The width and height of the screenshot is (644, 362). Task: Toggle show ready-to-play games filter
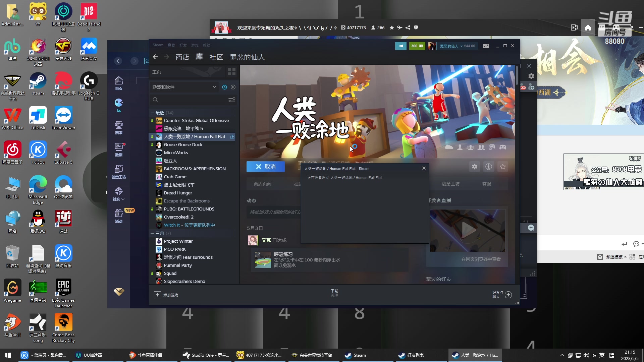click(233, 87)
